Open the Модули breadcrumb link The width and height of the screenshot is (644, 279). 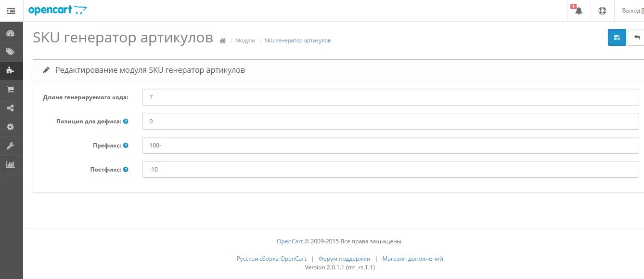click(x=245, y=40)
